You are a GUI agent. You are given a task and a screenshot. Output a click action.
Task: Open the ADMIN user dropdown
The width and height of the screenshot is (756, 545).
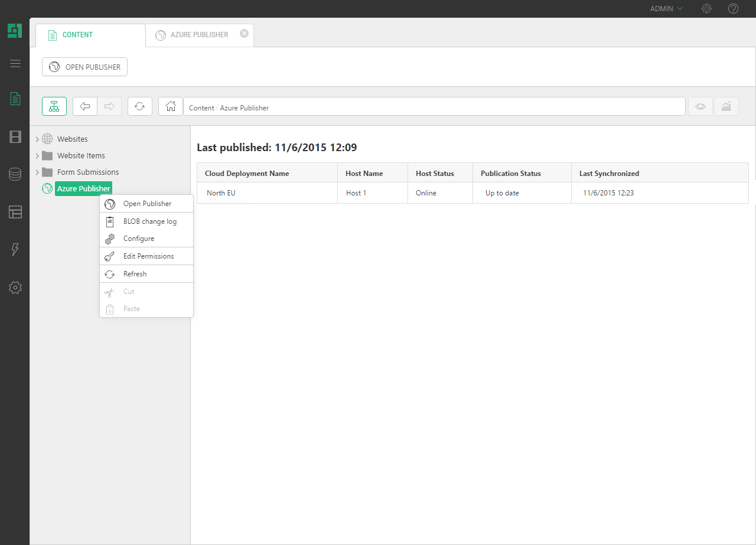[x=666, y=9]
